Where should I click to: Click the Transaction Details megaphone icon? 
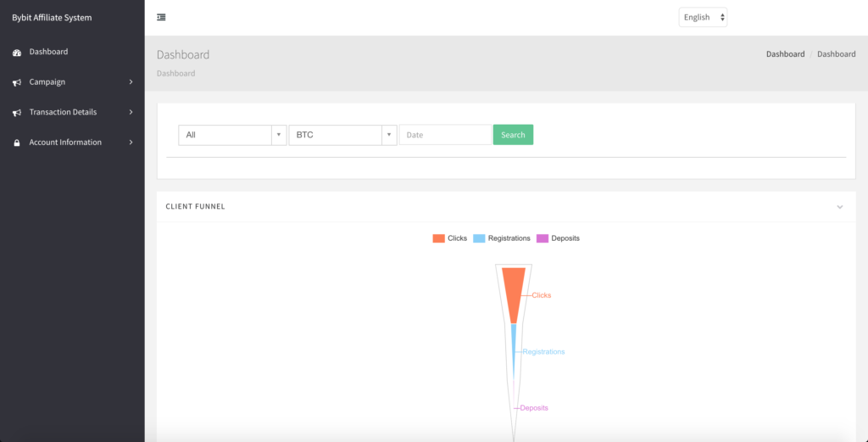pos(17,113)
